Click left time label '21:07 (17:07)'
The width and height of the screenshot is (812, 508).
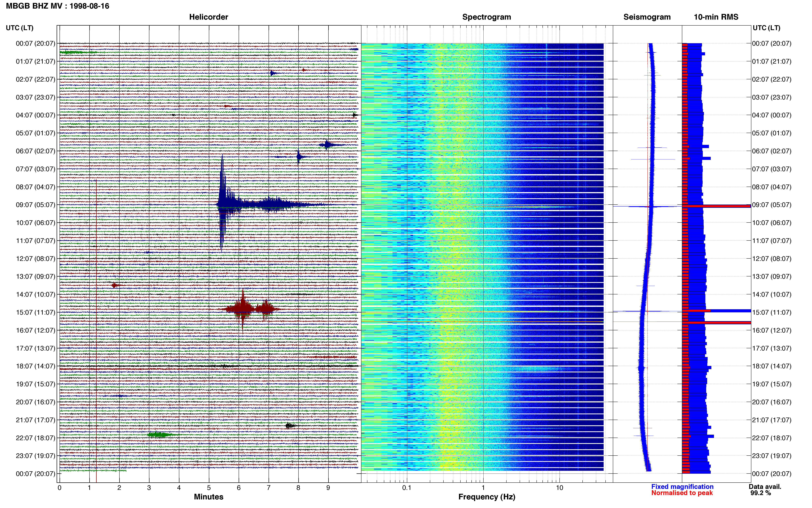[x=36, y=420]
